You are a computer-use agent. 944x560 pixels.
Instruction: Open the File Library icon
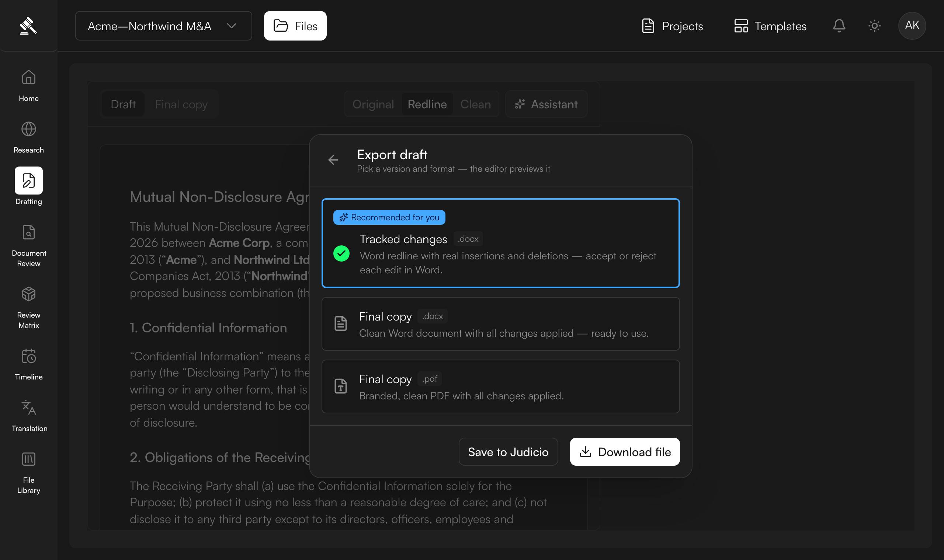click(29, 459)
